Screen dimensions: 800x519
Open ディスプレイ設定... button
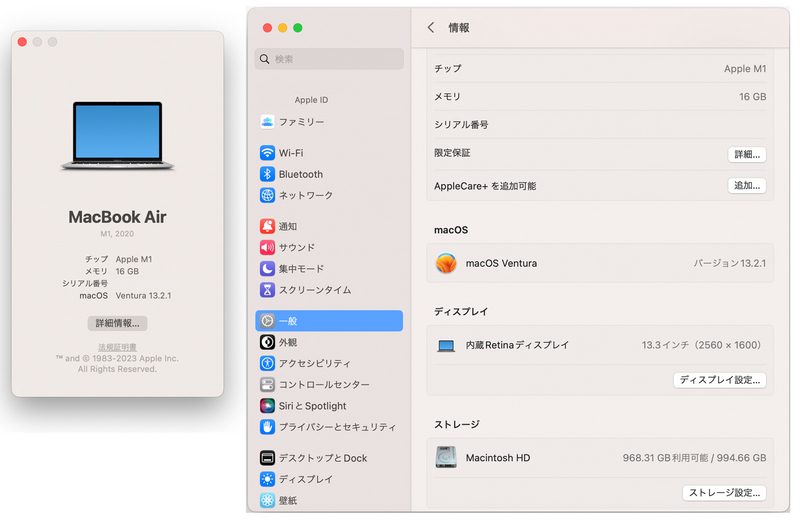pyautogui.click(x=720, y=380)
